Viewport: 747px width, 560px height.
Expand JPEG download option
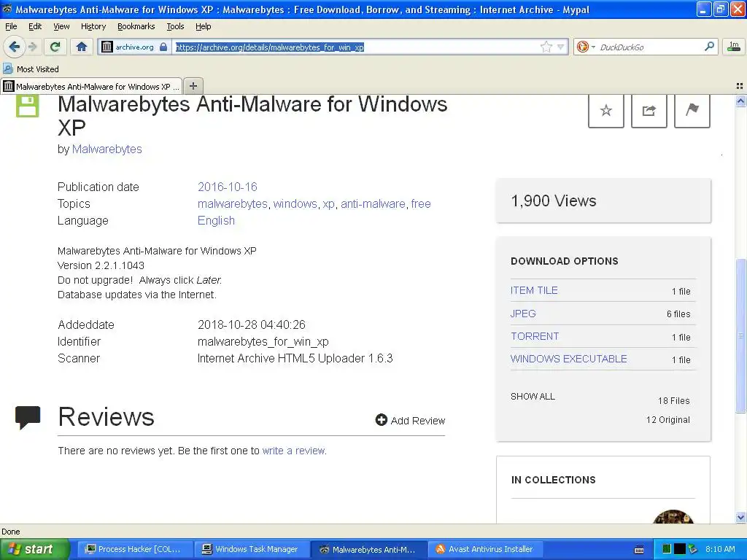click(523, 314)
